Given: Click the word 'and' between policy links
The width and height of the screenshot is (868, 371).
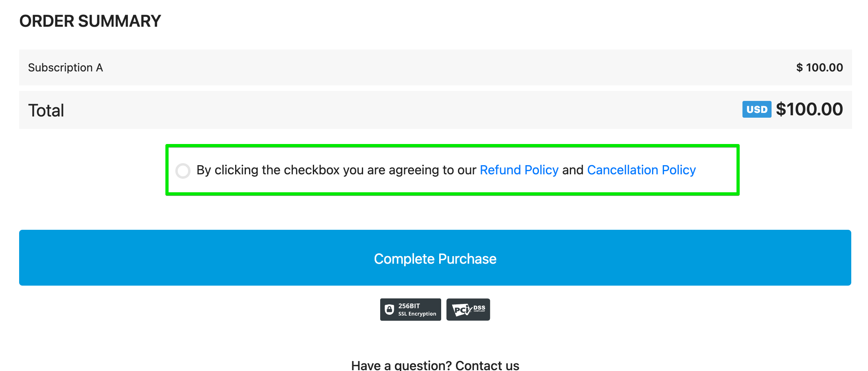Looking at the screenshot, I should coord(573,170).
